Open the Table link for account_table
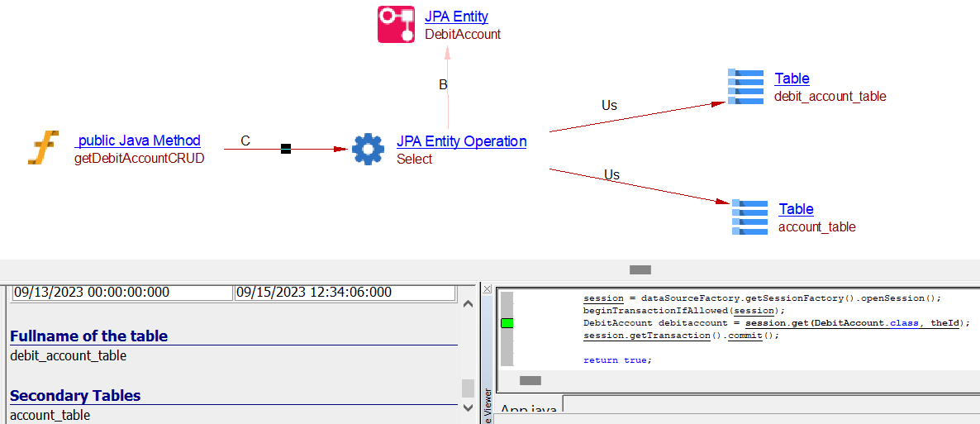The width and height of the screenshot is (980, 424). pos(796,209)
